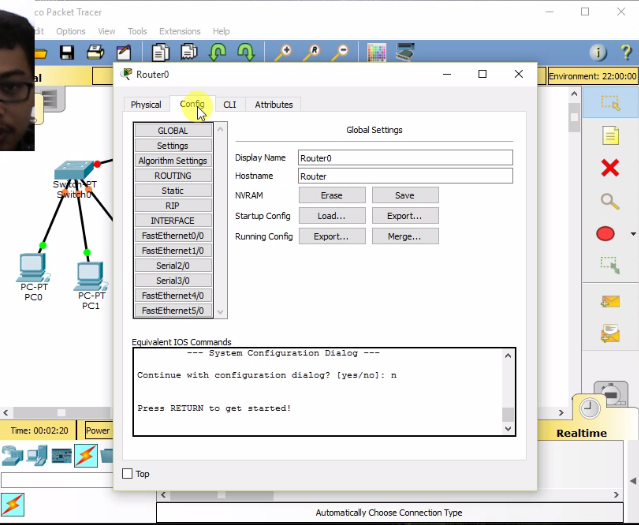Viewport: 639px width, 525px height.
Task: Click the Undo green arrow icon
Action: pos(218,53)
